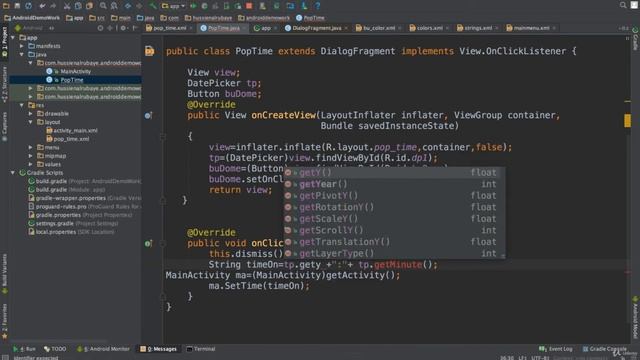Expand the manifests folder node

click(22, 46)
